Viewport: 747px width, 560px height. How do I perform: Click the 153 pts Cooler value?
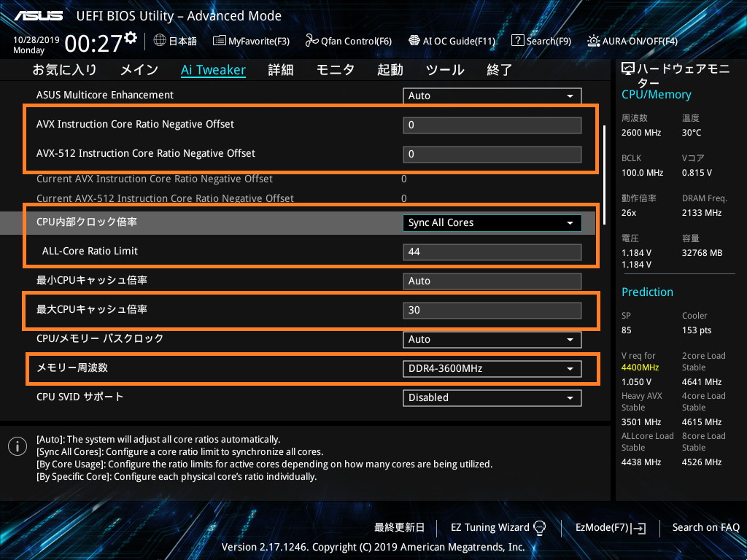tap(697, 330)
